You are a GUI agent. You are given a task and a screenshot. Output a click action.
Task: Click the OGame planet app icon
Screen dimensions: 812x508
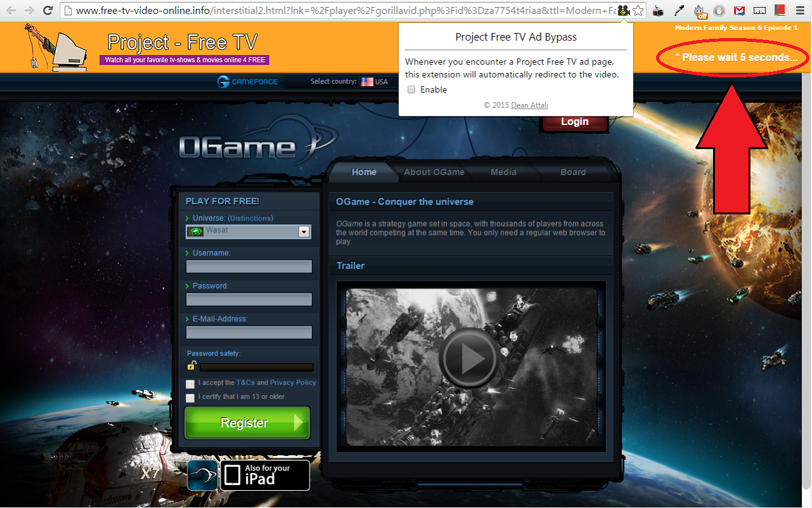coord(202,476)
